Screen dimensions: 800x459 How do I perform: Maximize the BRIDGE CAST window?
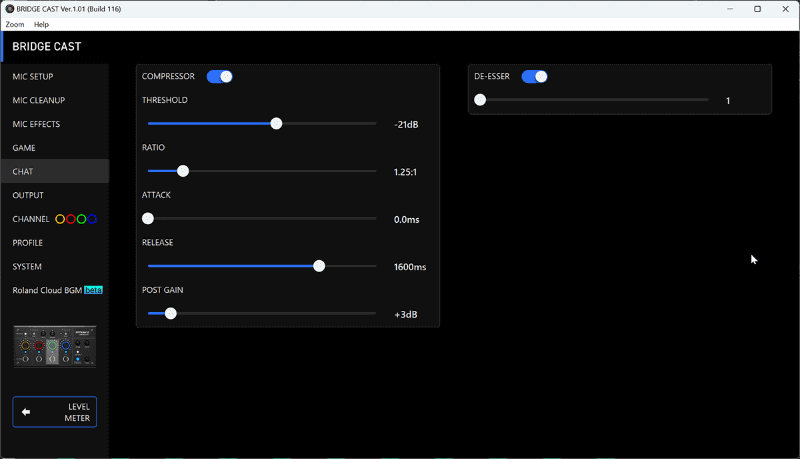[758, 9]
